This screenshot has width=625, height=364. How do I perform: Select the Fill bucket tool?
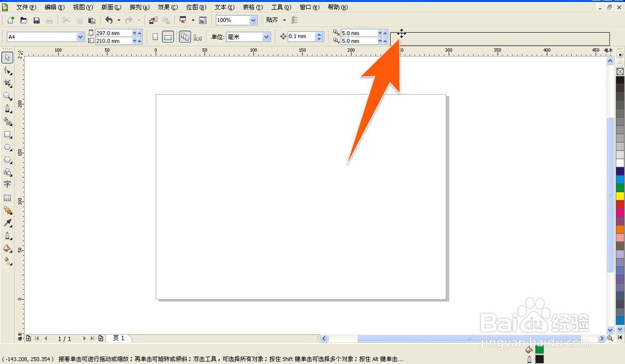(7, 248)
